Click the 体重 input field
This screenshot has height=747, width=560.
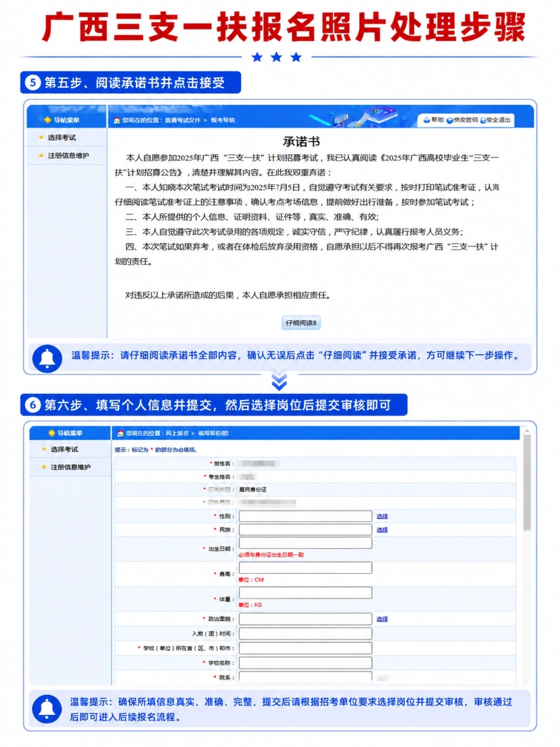pyautogui.click(x=305, y=593)
